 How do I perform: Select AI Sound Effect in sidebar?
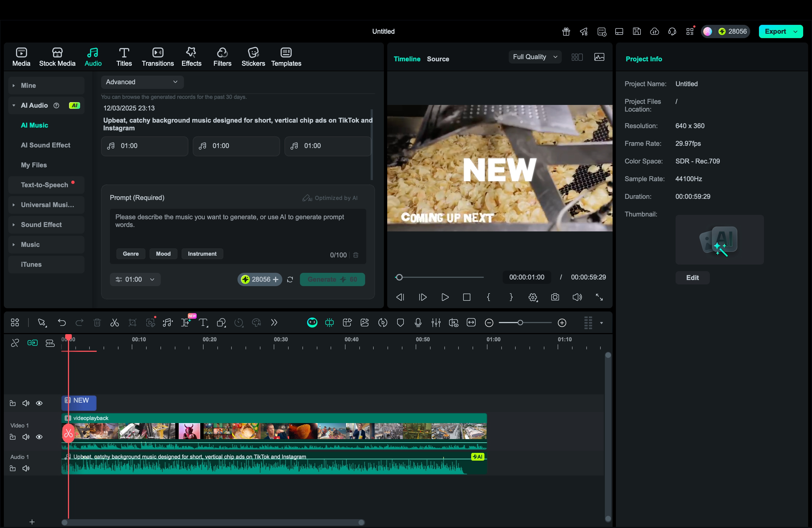[x=45, y=145]
